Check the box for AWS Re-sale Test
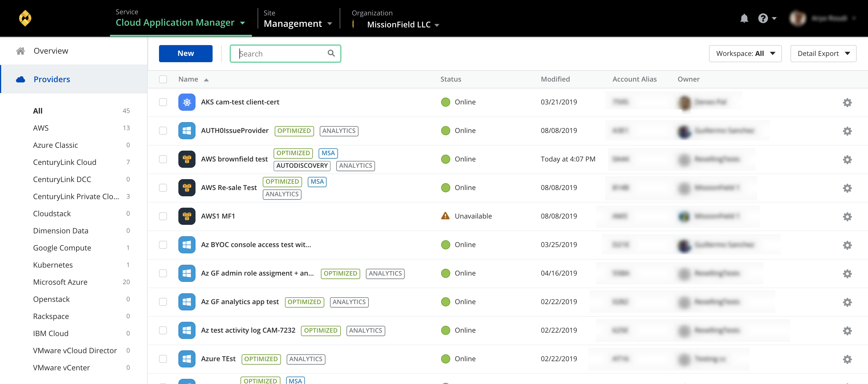The width and height of the screenshot is (868, 384). pos(163,188)
